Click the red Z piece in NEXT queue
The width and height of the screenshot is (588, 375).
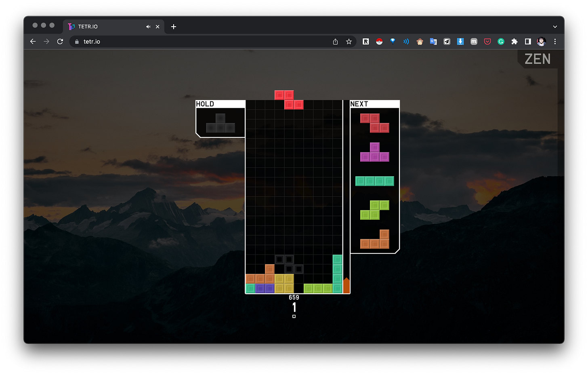tap(375, 123)
